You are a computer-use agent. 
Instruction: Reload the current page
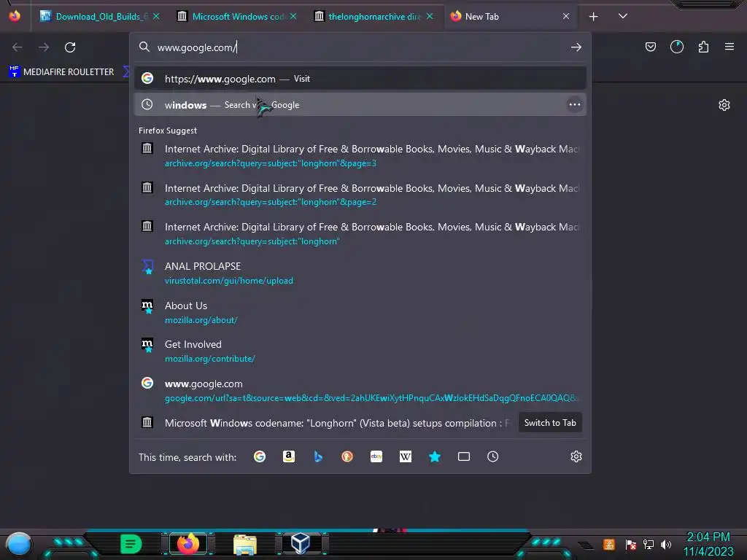click(x=70, y=47)
